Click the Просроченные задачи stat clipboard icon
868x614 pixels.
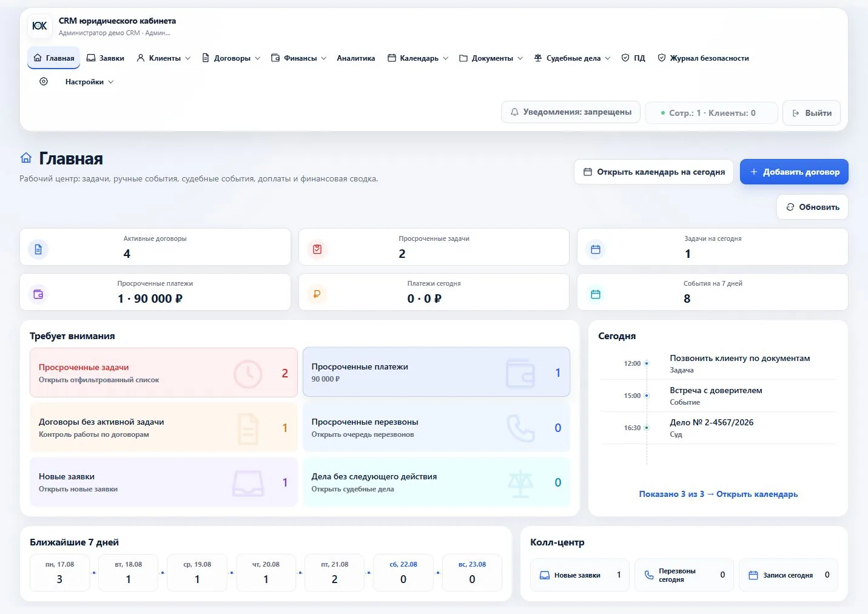317,249
